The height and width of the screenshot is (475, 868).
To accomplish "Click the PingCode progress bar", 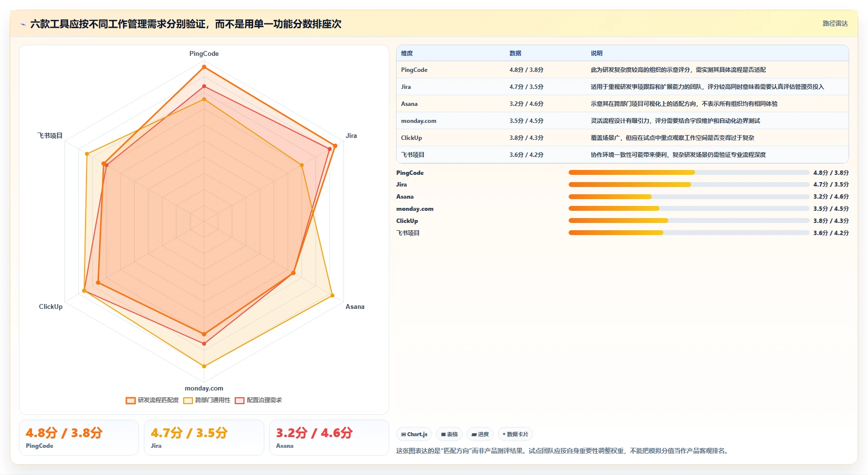I will click(x=689, y=172).
